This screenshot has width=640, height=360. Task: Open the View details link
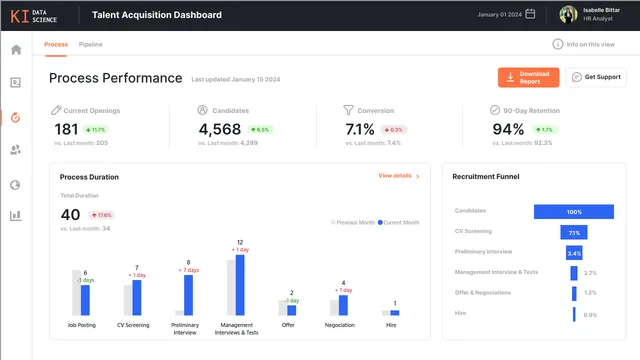[399, 176]
